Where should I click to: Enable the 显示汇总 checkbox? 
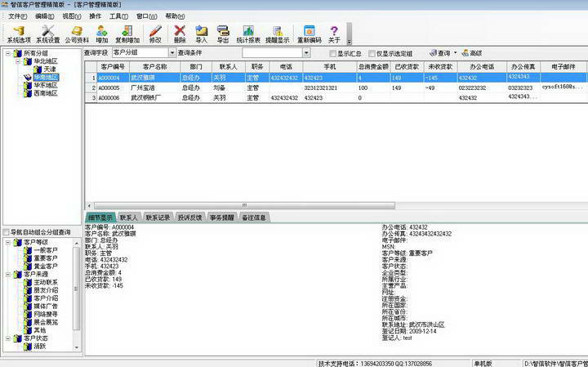332,54
